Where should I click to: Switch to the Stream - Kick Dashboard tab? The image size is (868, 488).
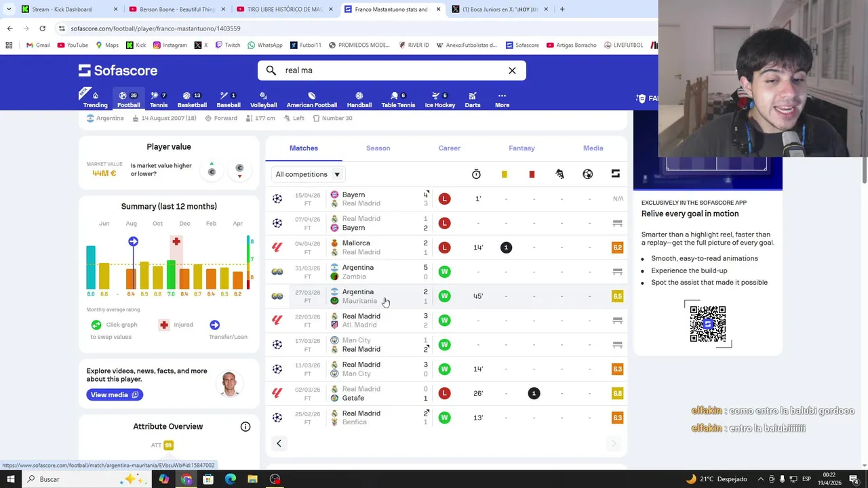click(68, 9)
